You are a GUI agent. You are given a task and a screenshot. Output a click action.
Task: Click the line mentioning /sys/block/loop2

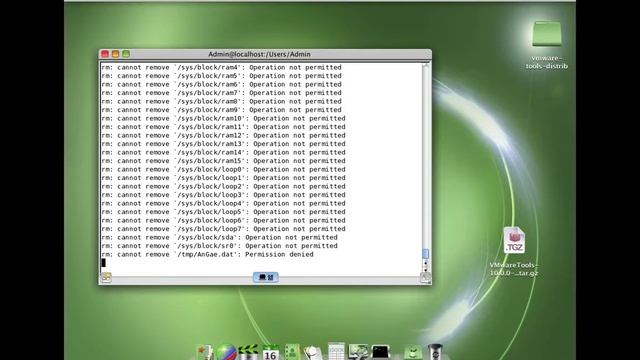(x=223, y=187)
